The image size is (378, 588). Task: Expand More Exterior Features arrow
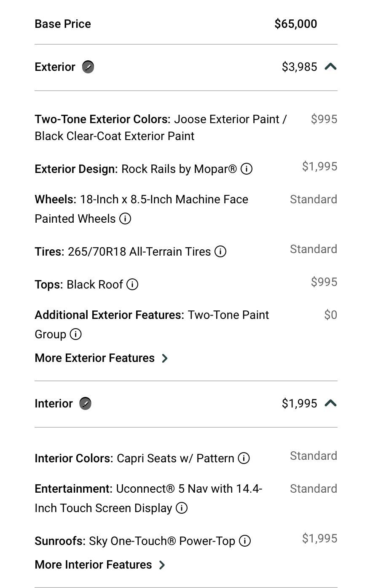coord(165,359)
